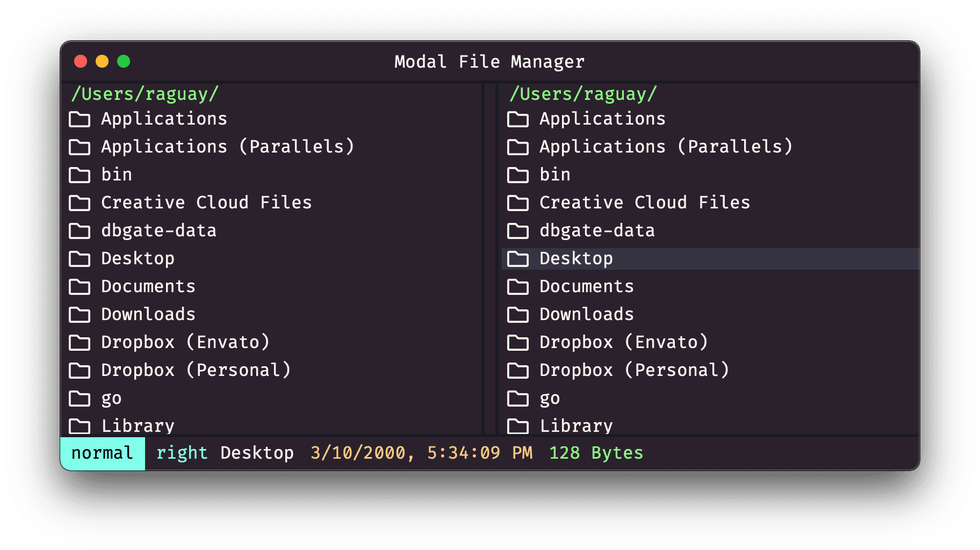Select Applications (Parallels) in the right pane
The width and height of the screenshot is (980, 550).
point(666,147)
